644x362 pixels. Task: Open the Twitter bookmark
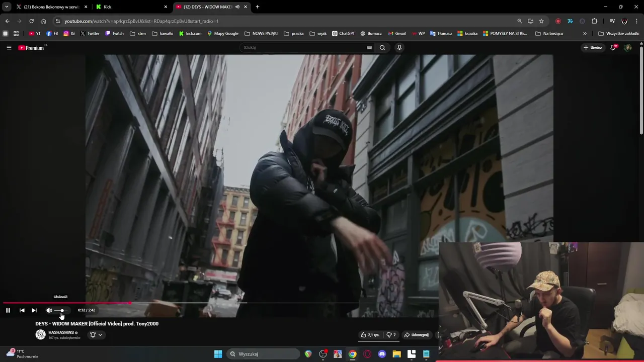90,34
